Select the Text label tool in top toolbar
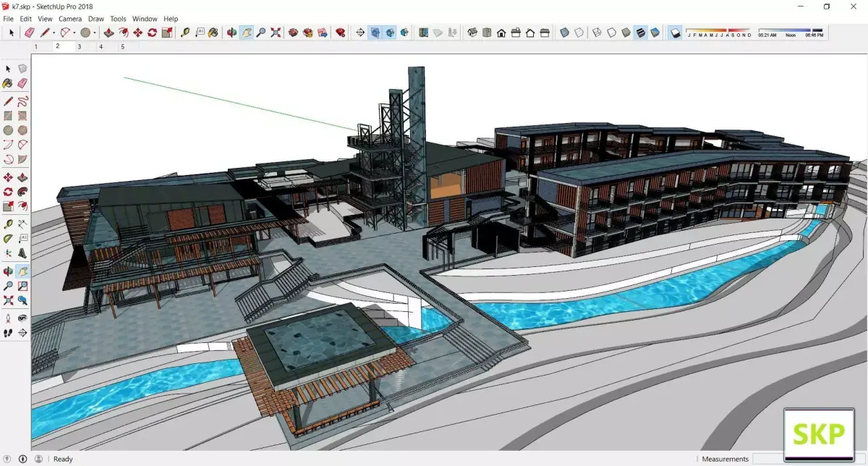Screen dimensions: 868x466 click(x=200, y=33)
